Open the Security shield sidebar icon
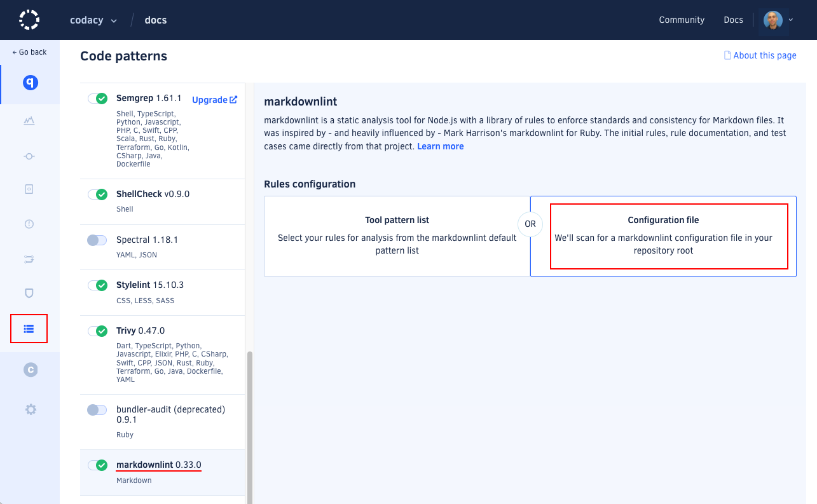This screenshot has width=817, height=504. [x=29, y=293]
